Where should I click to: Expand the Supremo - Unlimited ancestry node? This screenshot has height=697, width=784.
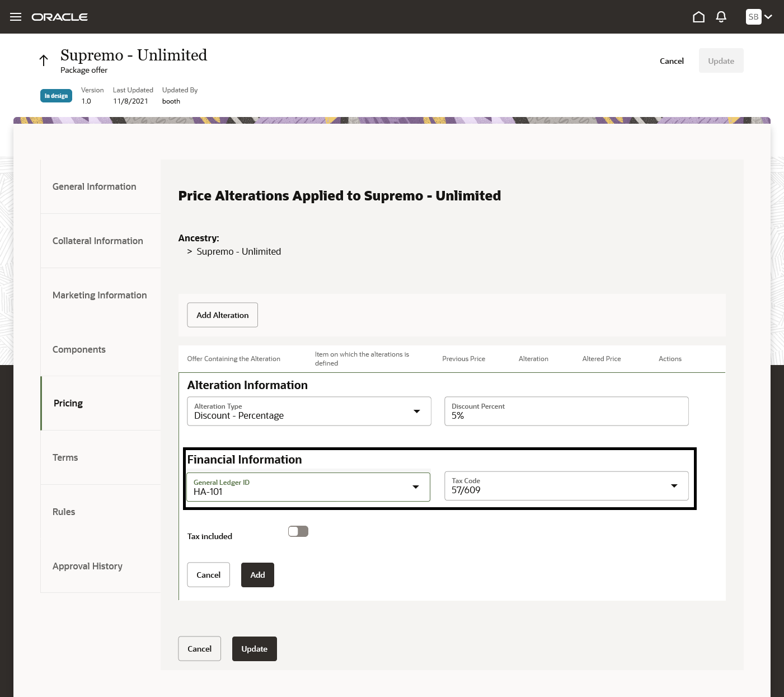[190, 251]
